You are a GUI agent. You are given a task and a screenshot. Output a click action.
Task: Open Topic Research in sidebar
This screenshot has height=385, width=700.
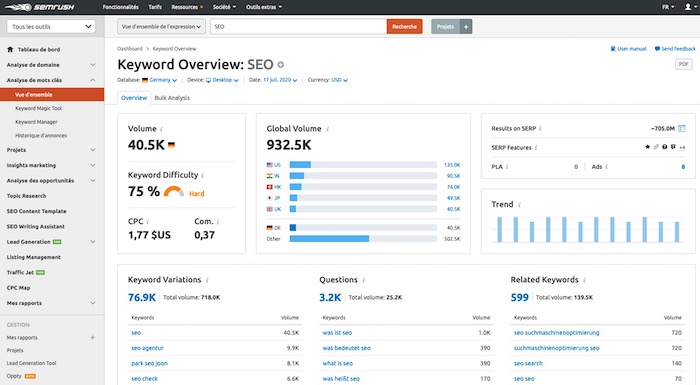26,196
